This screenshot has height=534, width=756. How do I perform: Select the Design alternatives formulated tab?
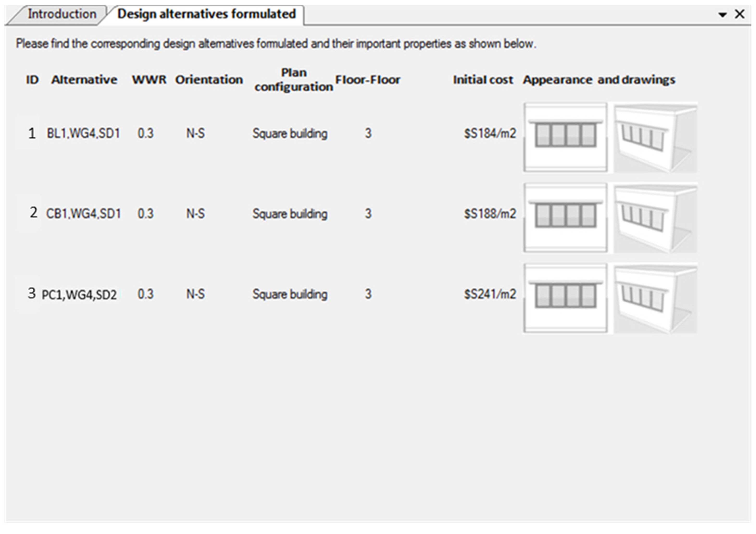[x=206, y=14]
